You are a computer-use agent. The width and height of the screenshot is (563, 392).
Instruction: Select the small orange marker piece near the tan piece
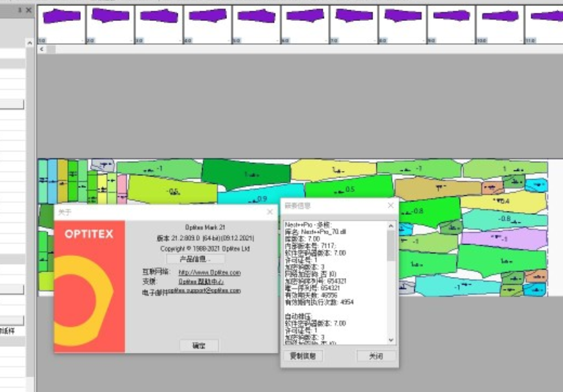pos(492,188)
